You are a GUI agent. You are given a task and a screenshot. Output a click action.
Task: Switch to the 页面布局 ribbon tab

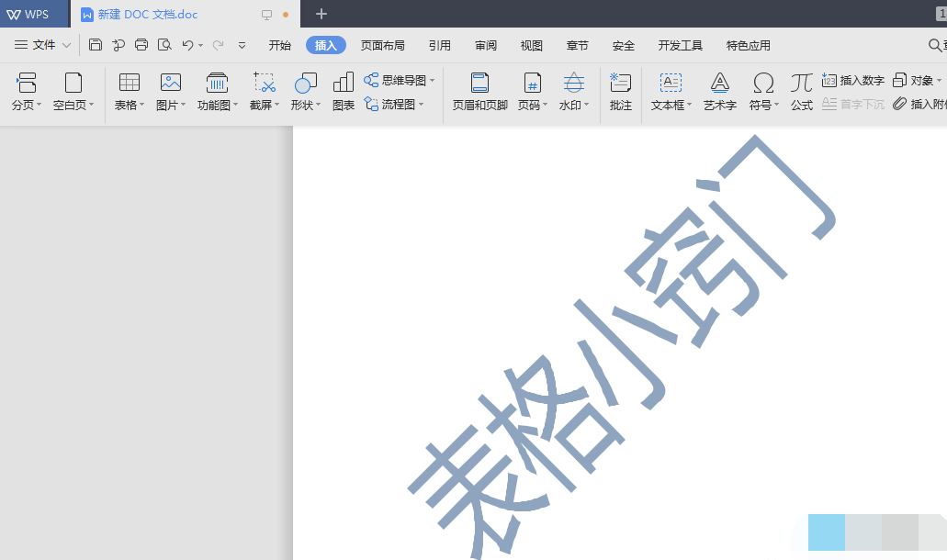[x=382, y=45]
